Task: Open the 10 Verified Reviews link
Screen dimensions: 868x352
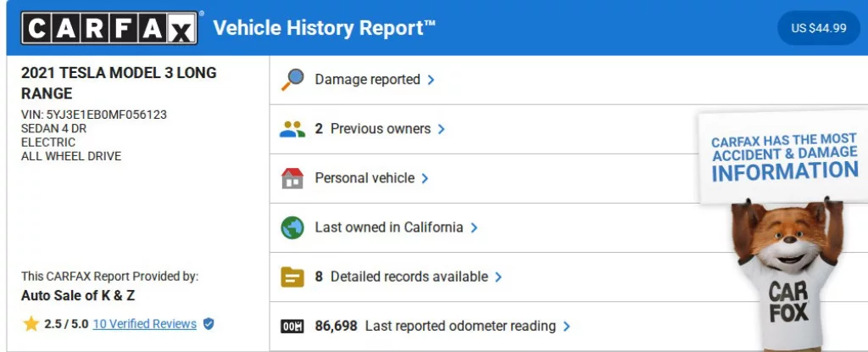Action: point(144,324)
